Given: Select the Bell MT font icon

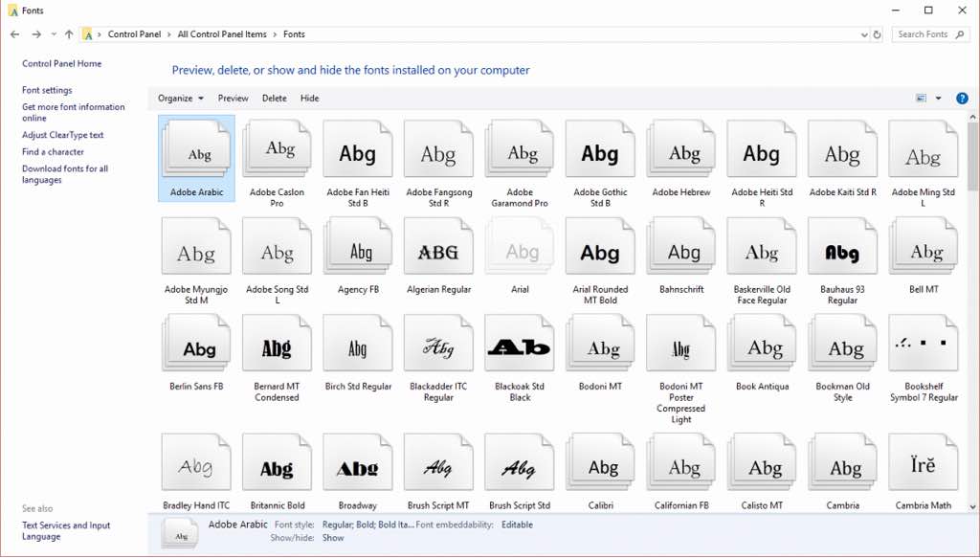Looking at the screenshot, I should 924,246.
